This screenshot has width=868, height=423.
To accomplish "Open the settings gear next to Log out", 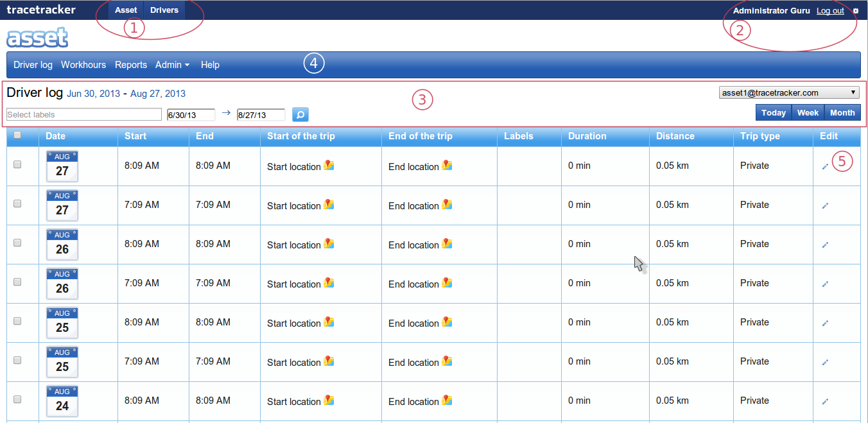I will click(855, 11).
